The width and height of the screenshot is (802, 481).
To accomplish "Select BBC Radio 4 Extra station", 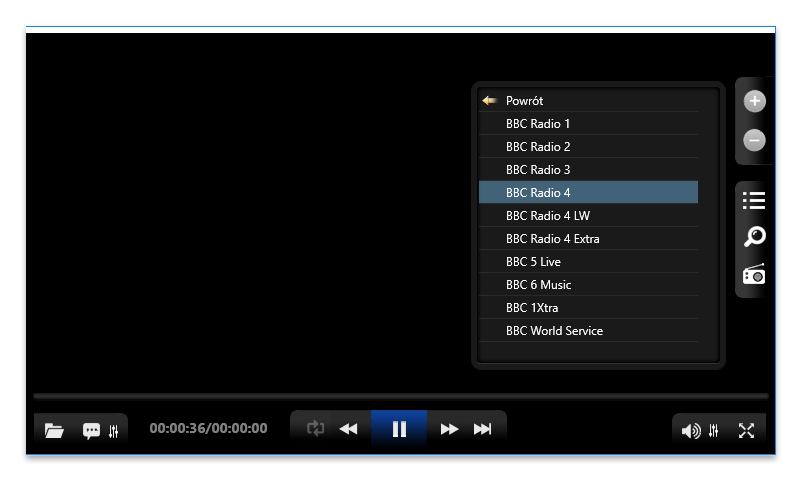I will point(588,238).
